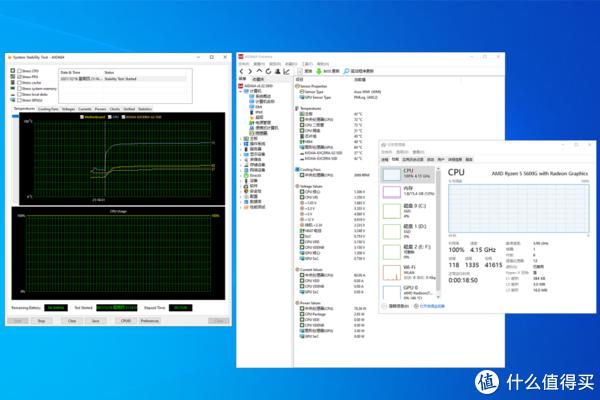Select 主板 node in AIDA64 tree
The image size is (600, 400).
click(251, 138)
